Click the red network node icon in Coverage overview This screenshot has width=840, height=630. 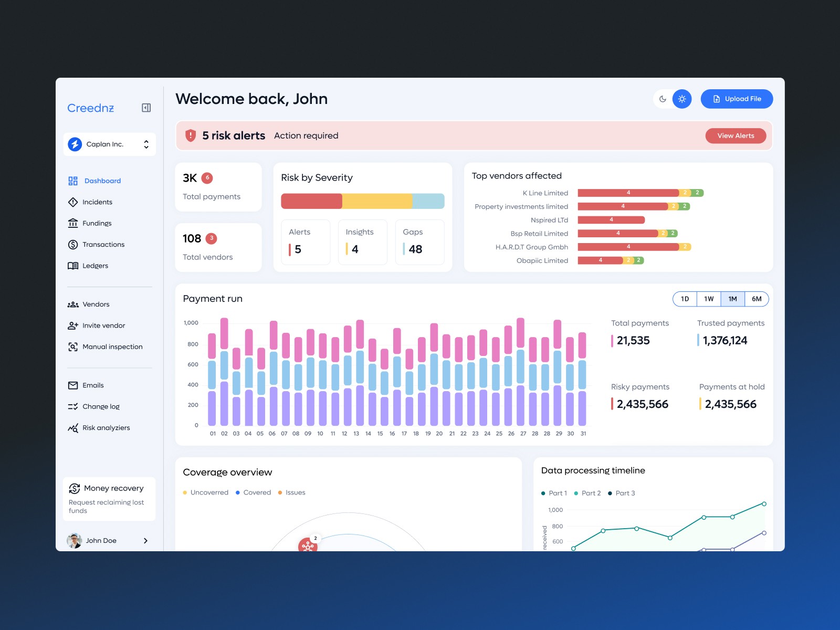(308, 546)
